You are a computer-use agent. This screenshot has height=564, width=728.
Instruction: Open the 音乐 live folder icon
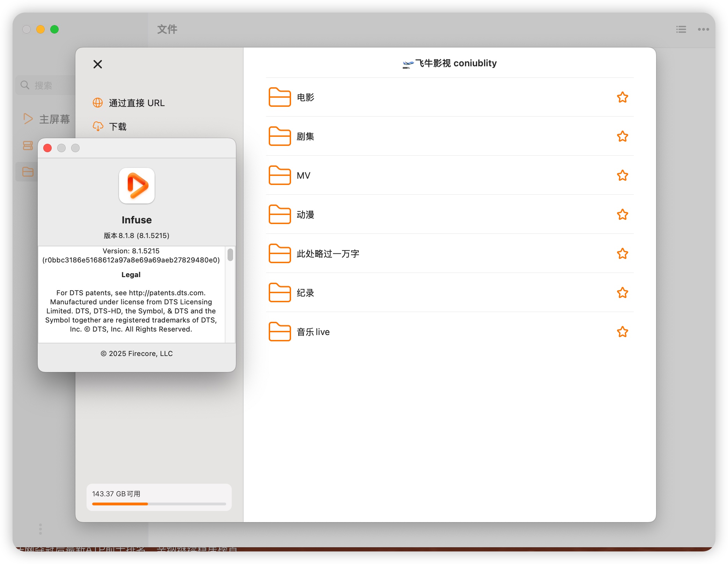[x=280, y=332]
